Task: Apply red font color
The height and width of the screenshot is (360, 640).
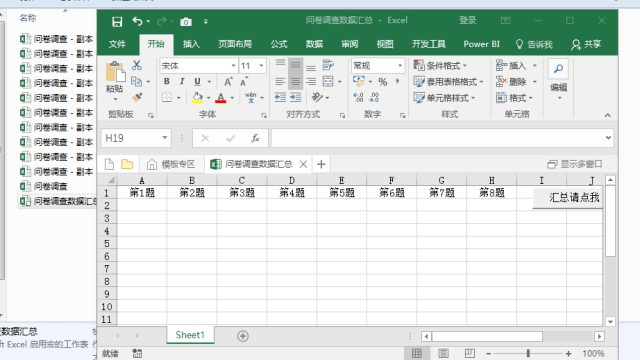Action: pyautogui.click(x=221, y=98)
